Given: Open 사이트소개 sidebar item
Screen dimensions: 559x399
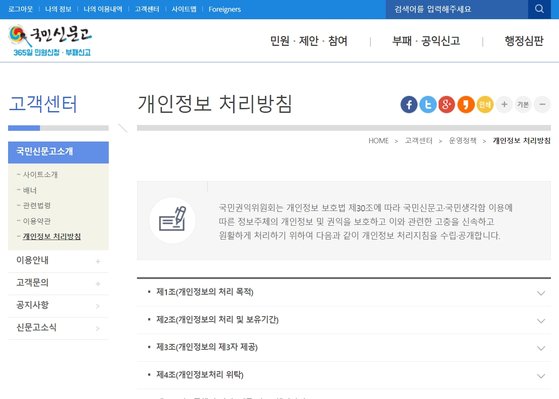Looking at the screenshot, I should [x=40, y=175].
